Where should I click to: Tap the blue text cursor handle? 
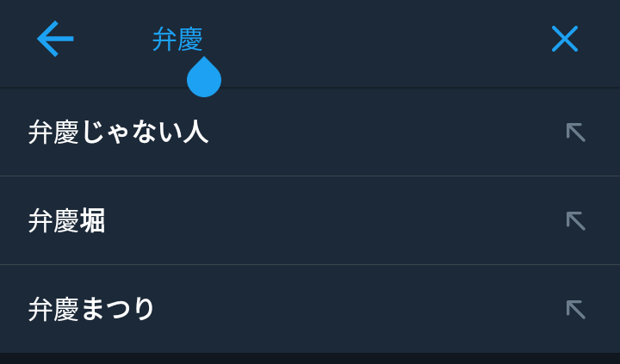[x=204, y=77]
